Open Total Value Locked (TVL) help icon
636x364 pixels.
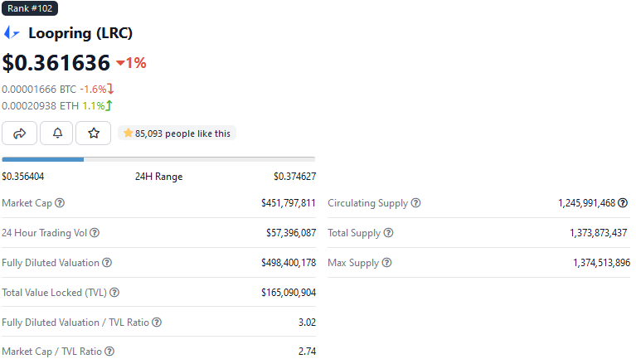[x=114, y=293]
